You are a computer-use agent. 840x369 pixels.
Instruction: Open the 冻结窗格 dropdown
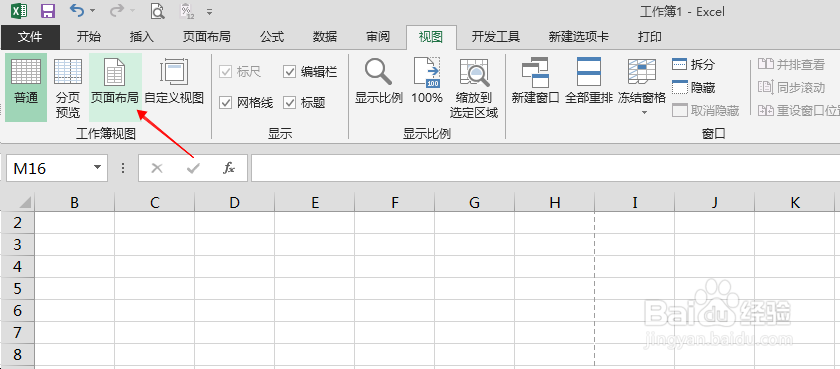(642, 87)
